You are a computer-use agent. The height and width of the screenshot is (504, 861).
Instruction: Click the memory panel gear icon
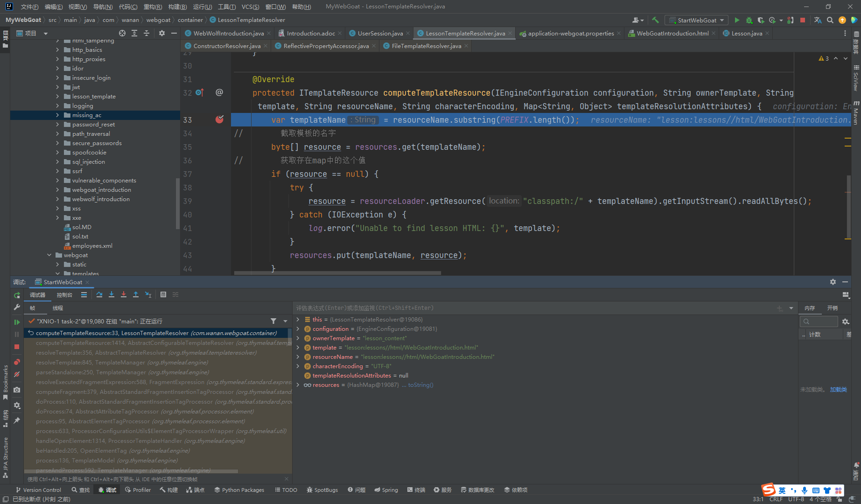click(846, 322)
